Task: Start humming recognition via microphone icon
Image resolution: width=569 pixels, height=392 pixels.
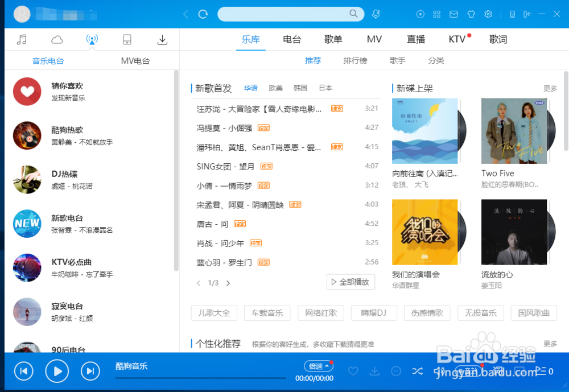Action: click(x=376, y=14)
